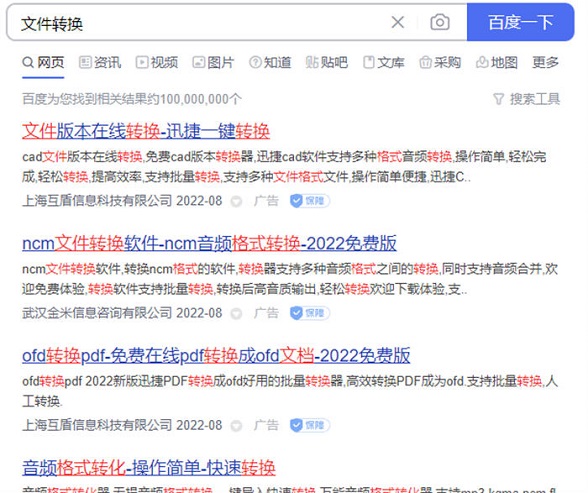Click the circle icon before 广告 on ncm result
Image resolution: width=588 pixels, height=493 pixels.
click(x=236, y=314)
